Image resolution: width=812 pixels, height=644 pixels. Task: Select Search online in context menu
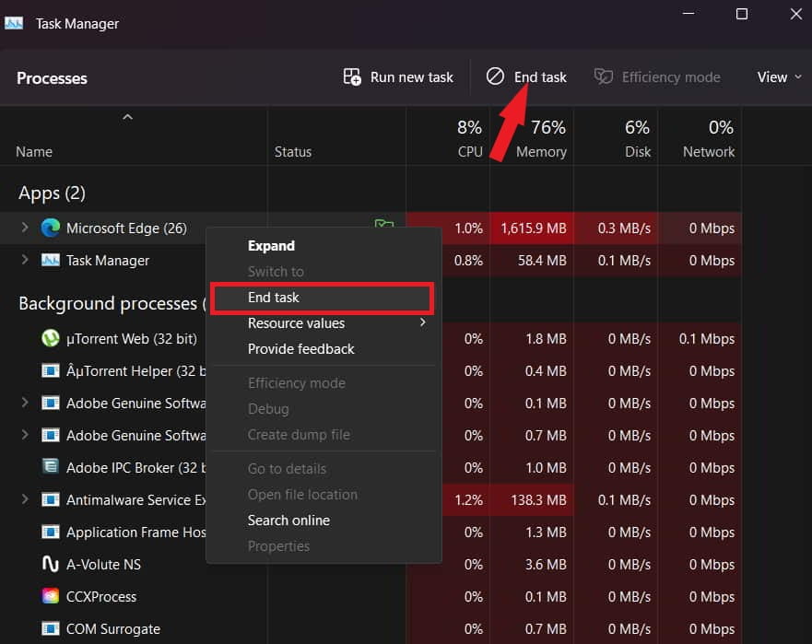point(288,521)
